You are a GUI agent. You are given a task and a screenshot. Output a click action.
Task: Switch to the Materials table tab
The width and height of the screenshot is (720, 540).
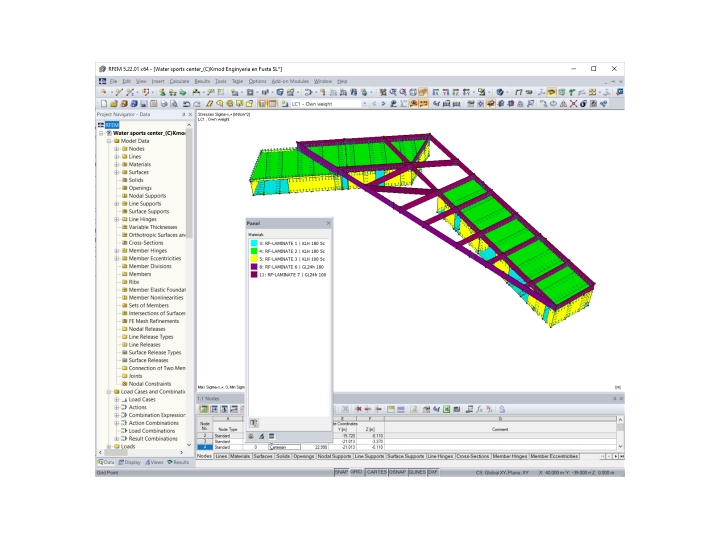click(x=240, y=456)
